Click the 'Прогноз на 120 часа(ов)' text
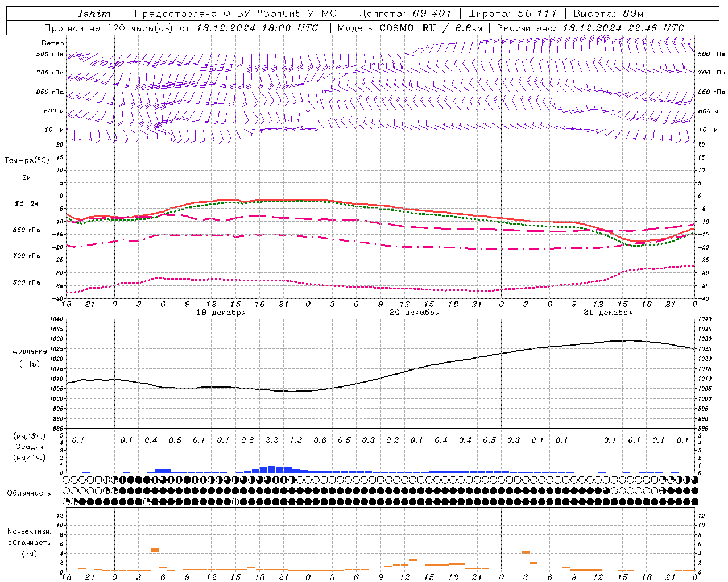This screenshot has width=728, height=582. click(x=109, y=28)
